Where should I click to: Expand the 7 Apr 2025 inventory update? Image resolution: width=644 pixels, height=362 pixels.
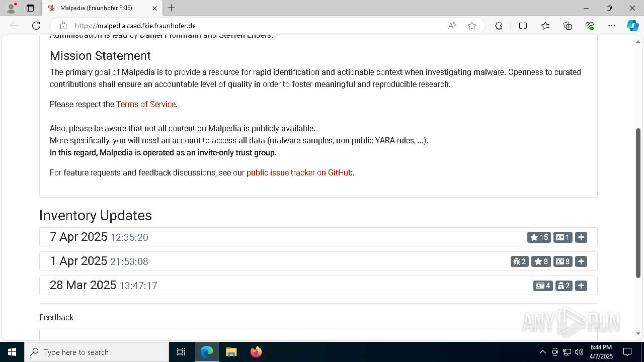pyautogui.click(x=581, y=237)
